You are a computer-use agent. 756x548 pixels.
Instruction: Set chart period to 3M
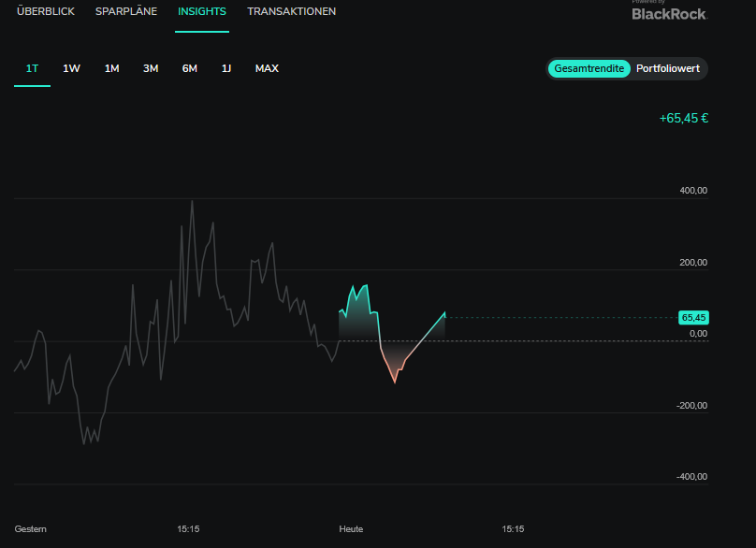(x=151, y=68)
